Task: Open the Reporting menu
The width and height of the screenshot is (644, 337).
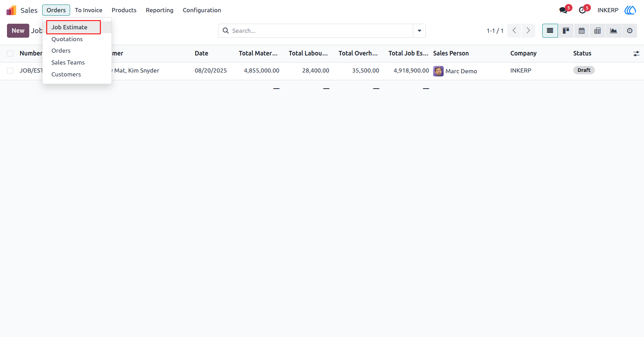Action: pos(160,10)
